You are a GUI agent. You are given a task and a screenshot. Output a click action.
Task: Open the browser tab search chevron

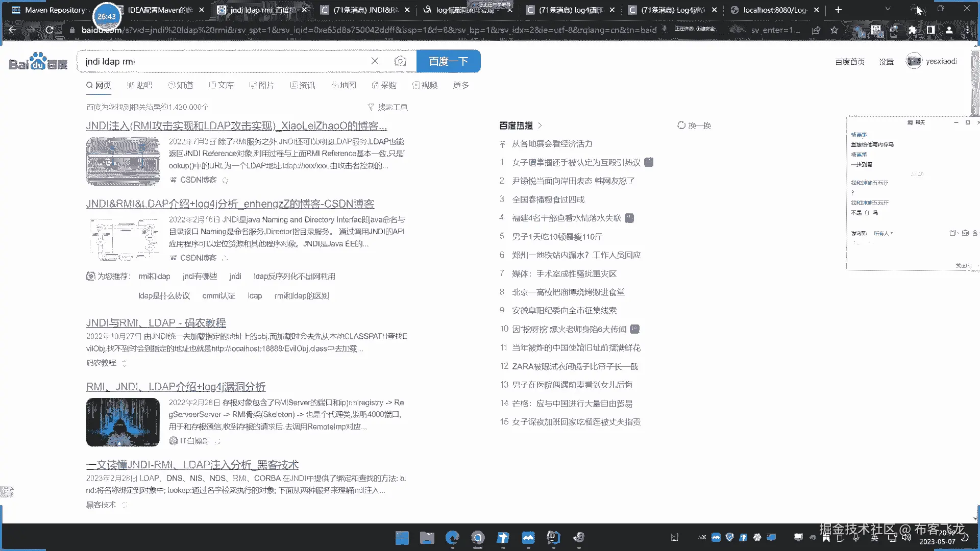888,9
